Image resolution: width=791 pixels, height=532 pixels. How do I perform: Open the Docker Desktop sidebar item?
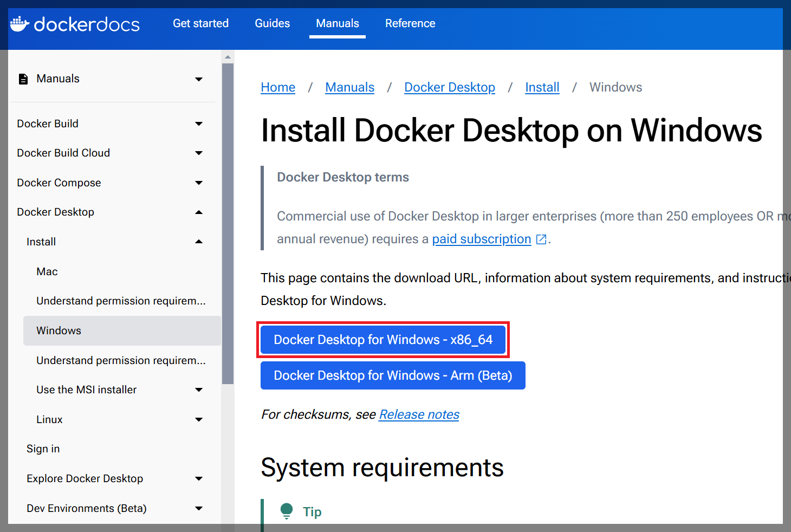tap(56, 212)
